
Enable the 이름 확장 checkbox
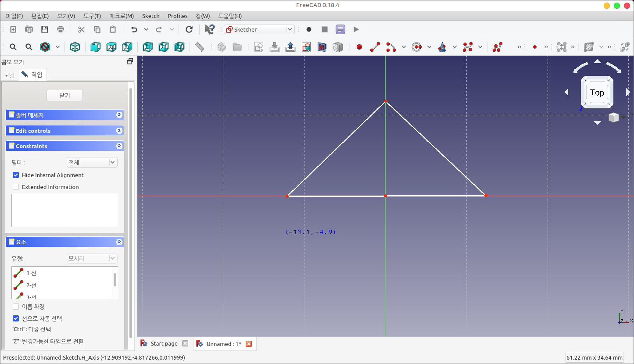click(x=16, y=307)
